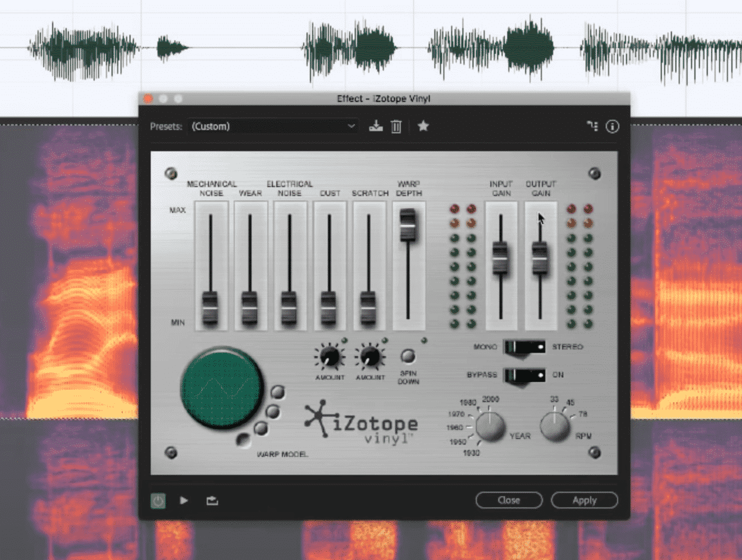
Task: Select the third Warp Model button
Action: (261, 428)
